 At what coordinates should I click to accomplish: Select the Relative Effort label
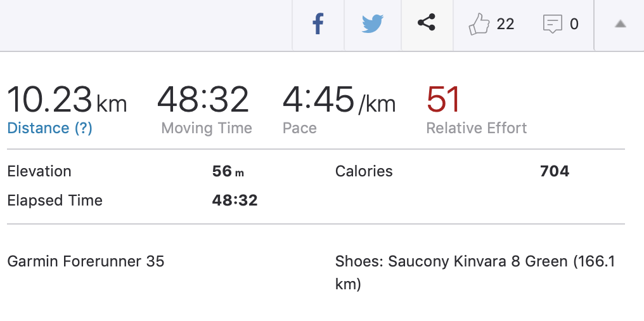click(477, 128)
